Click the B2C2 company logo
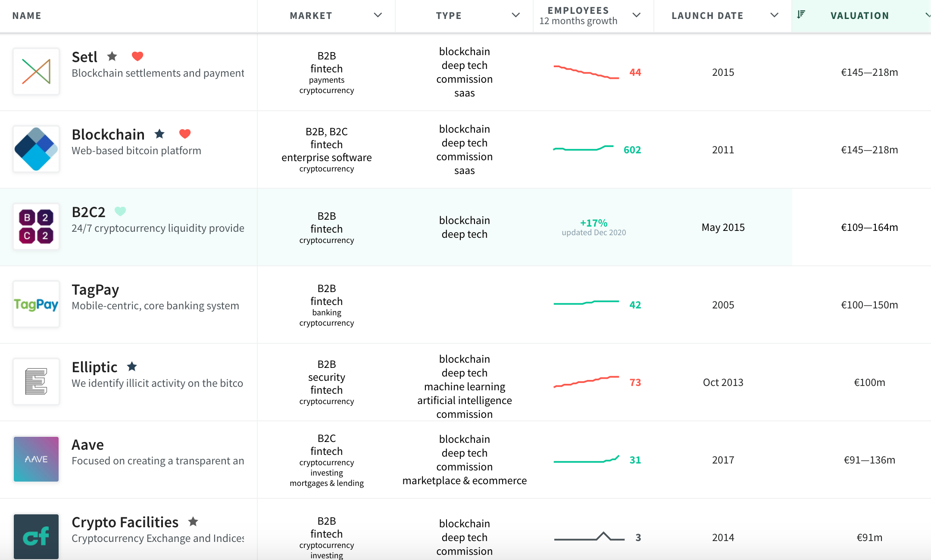This screenshot has height=560, width=931. (36, 227)
